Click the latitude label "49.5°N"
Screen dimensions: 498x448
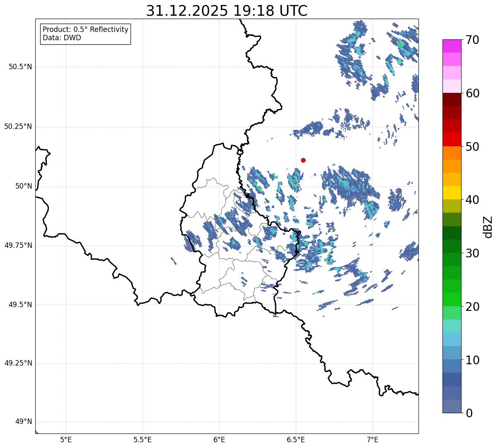(x=20, y=305)
